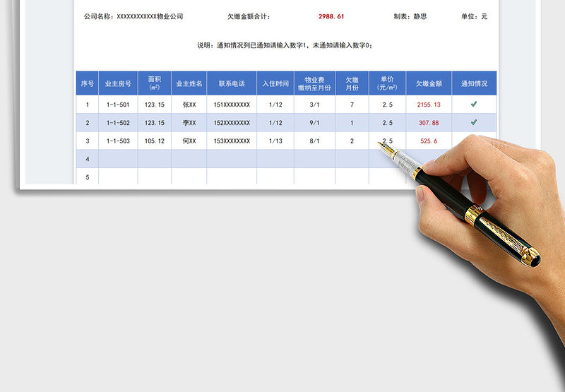Click the arrears amount cell 307.88
565x392 pixels.
tap(429, 123)
